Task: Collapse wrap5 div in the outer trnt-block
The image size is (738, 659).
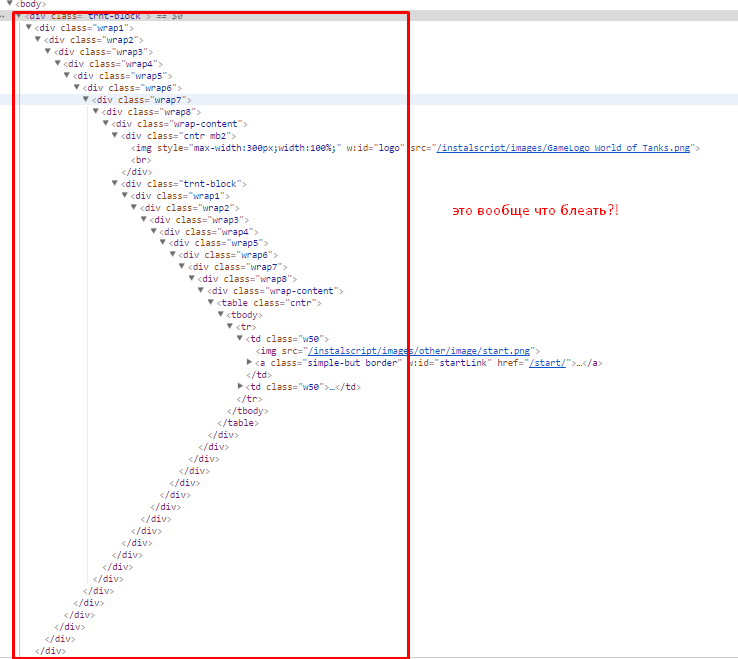Action: (67, 75)
